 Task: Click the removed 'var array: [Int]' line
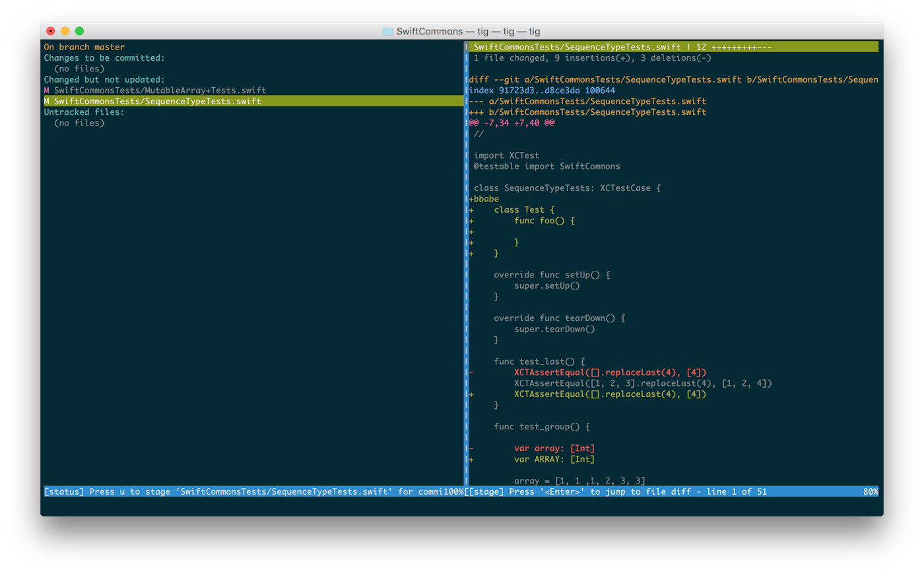click(554, 448)
